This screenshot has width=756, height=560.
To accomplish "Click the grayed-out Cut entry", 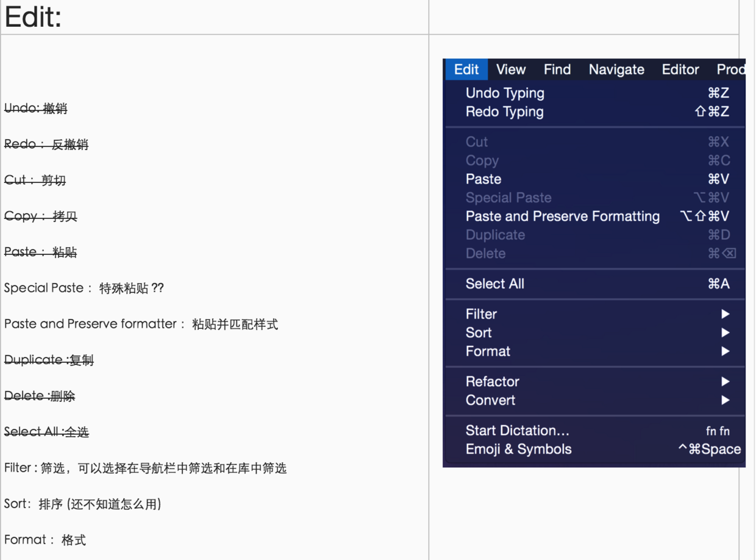I will tap(594, 142).
